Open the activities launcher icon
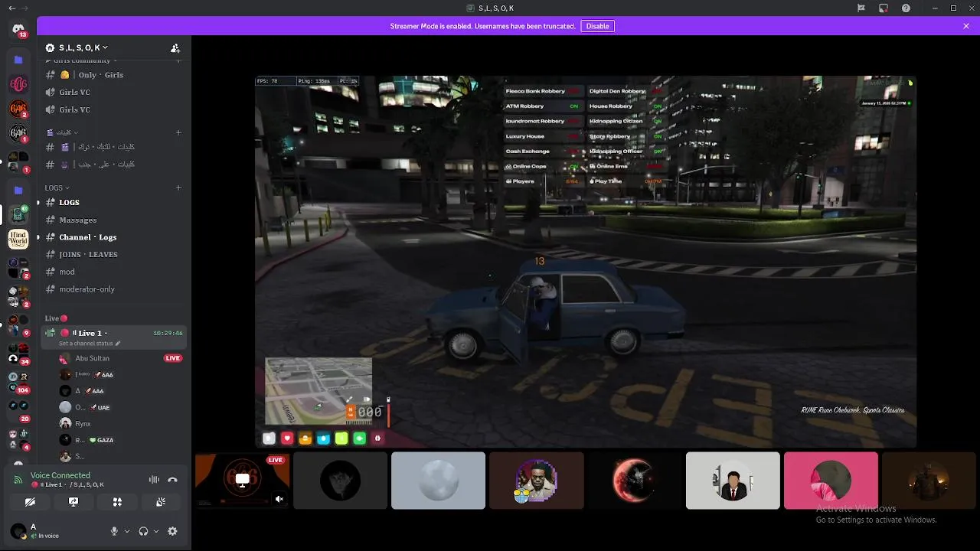Screen dimensions: 980x551 pos(117,502)
